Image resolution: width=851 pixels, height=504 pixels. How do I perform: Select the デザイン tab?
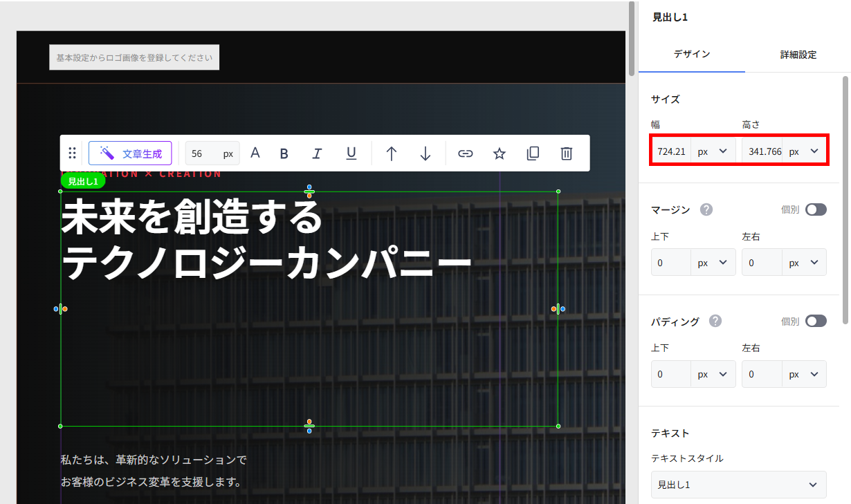point(692,54)
